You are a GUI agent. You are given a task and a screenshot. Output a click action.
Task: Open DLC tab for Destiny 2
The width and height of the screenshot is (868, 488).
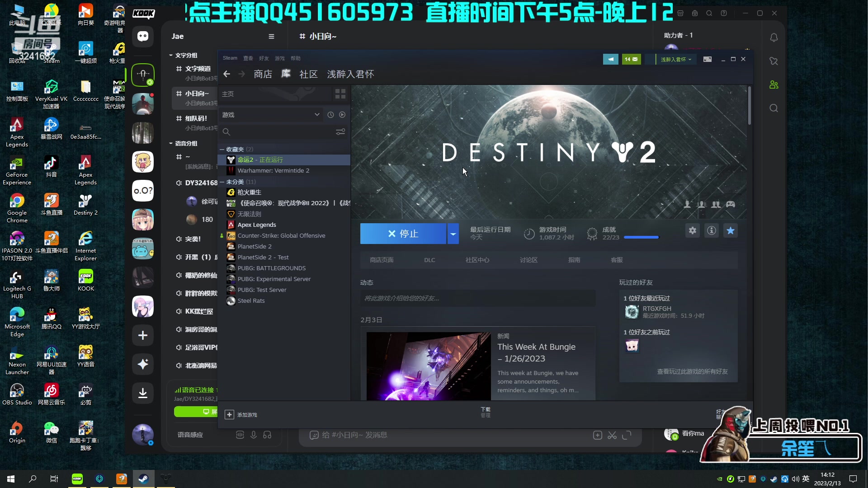429,260
